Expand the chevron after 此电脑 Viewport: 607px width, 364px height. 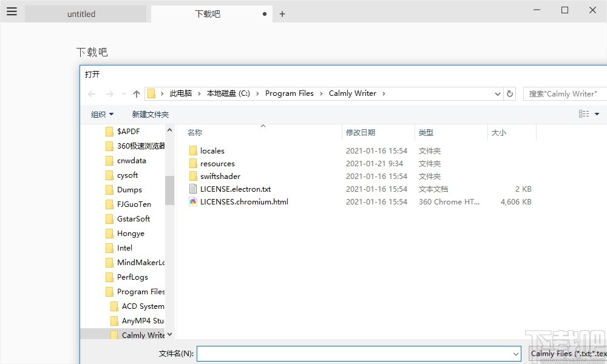click(199, 93)
